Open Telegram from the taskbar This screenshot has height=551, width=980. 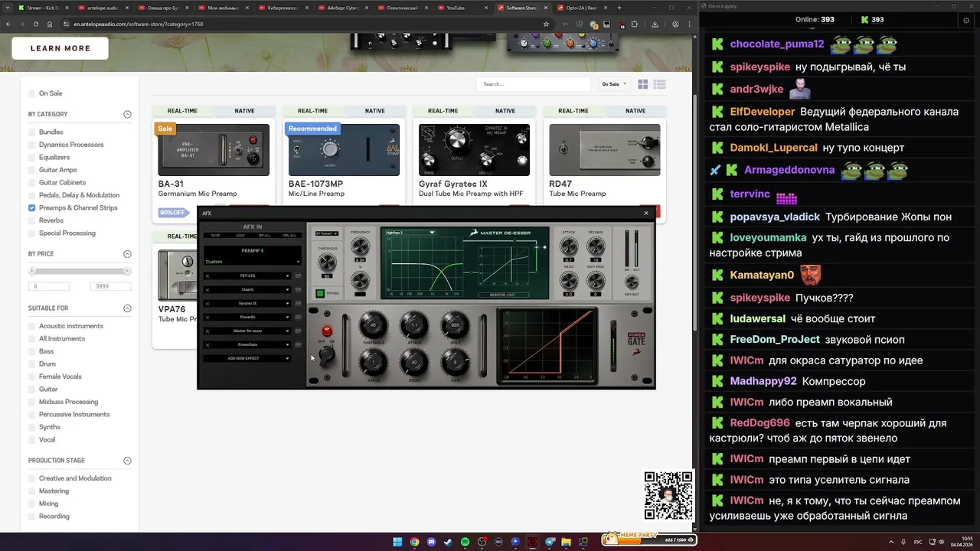click(x=549, y=542)
